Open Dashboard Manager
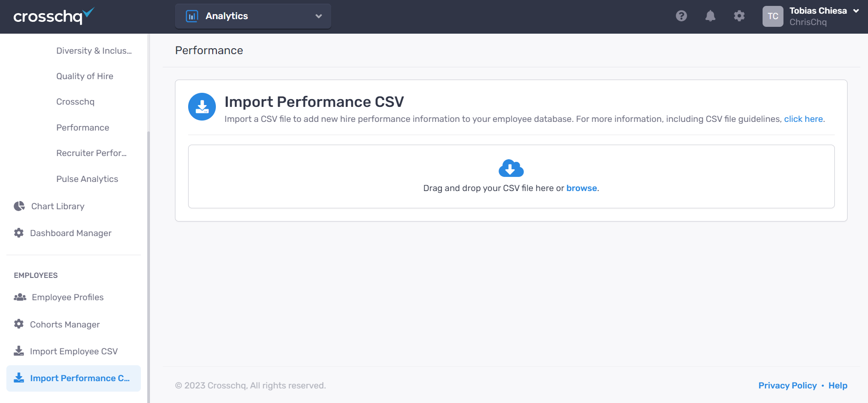The width and height of the screenshot is (868, 403). (x=71, y=233)
